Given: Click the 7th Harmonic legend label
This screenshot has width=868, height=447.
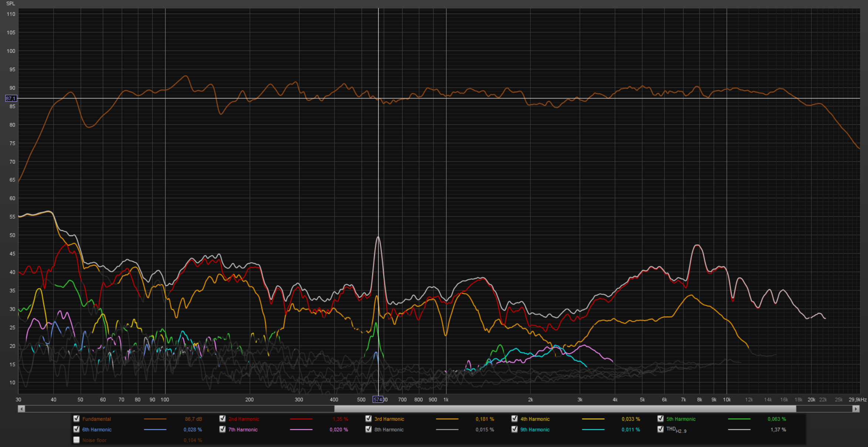Looking at the screenshot, I should coord(243,430).
